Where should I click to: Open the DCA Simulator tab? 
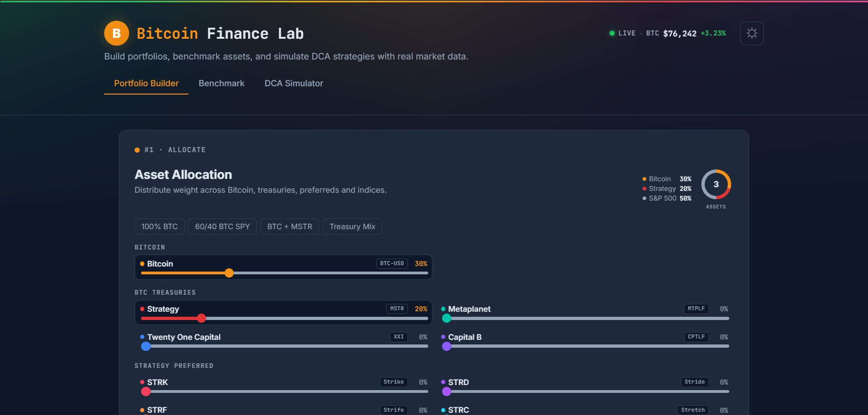click(x=294, y=83)
